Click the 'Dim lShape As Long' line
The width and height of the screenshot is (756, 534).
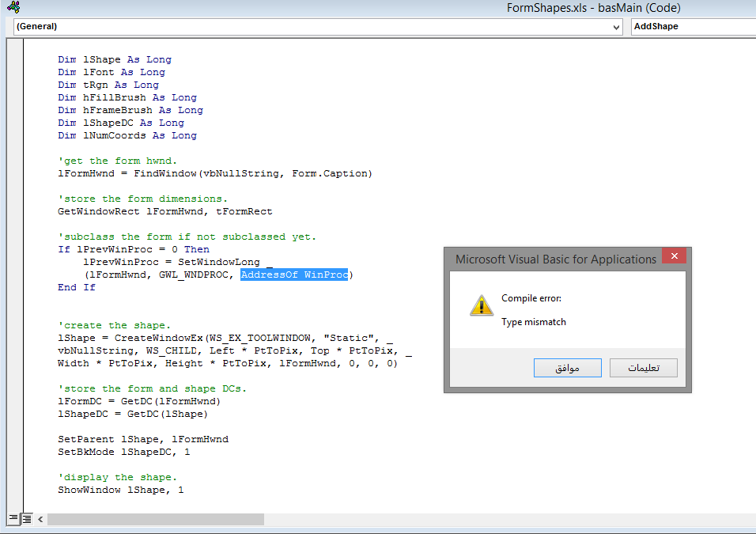115,59
